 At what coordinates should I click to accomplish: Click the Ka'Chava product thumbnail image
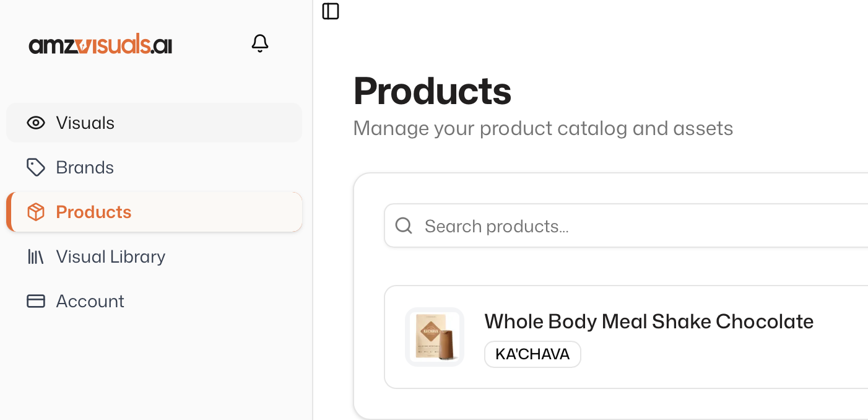[x=434, y=336]
